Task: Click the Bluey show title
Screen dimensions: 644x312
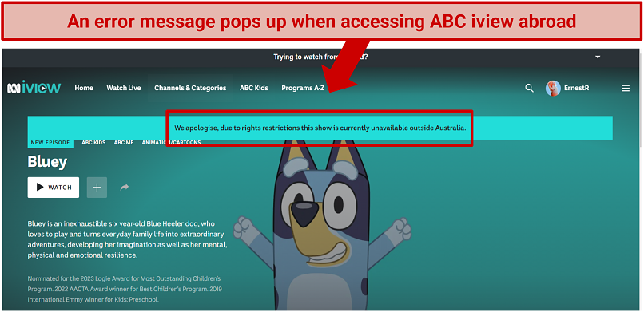Action: [x=47, y=162]
